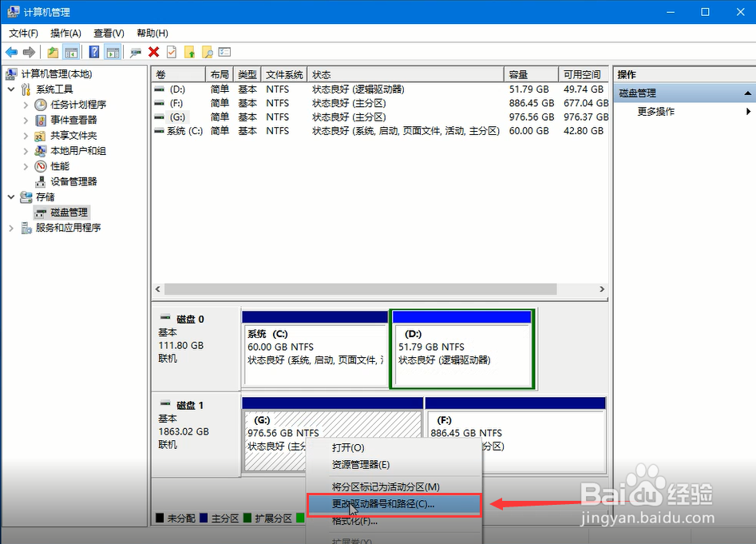Click the rightmost Properties toolbar icon
756x544 pixels.
(x=226, y=52)
